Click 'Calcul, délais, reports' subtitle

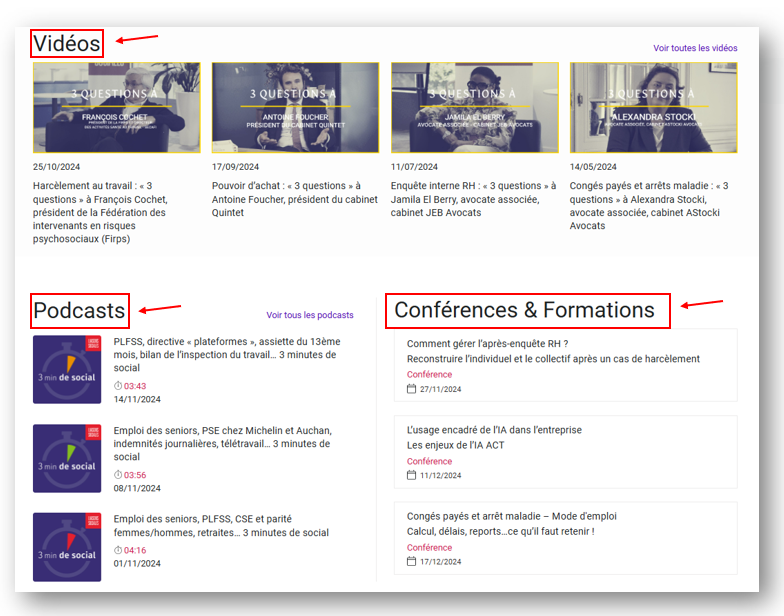pos(500,532)
